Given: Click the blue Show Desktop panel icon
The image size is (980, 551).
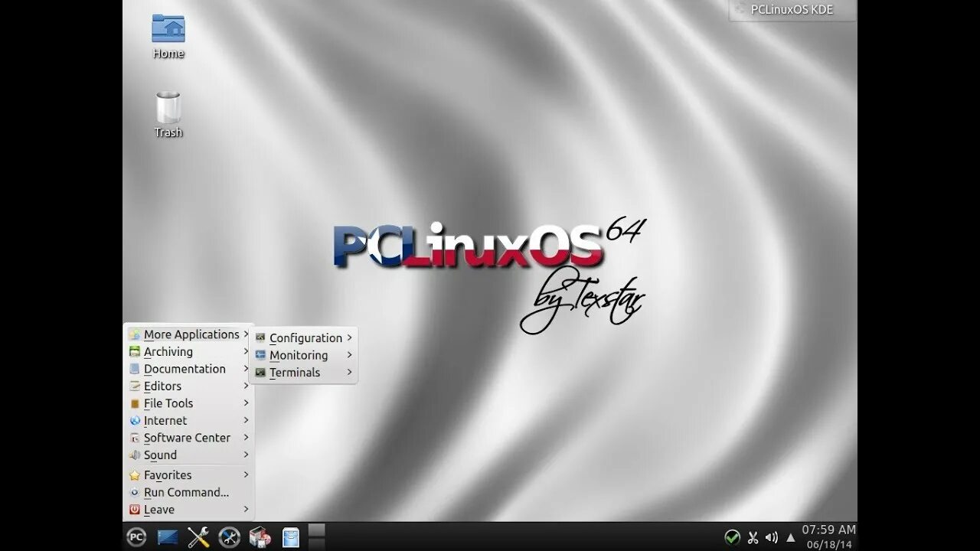Looking at the screenshot, I should [x=168, y=537].
